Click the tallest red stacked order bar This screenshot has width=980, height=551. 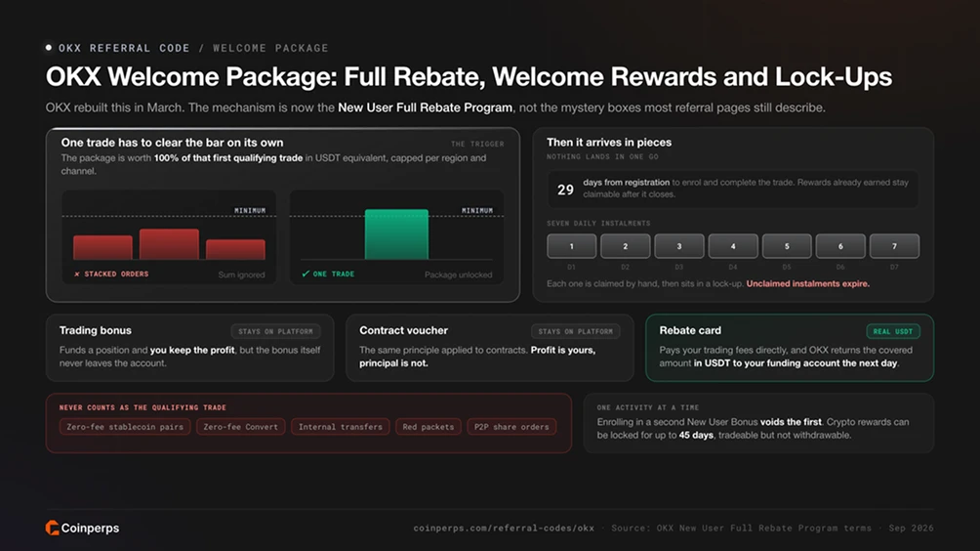(169, 244)
